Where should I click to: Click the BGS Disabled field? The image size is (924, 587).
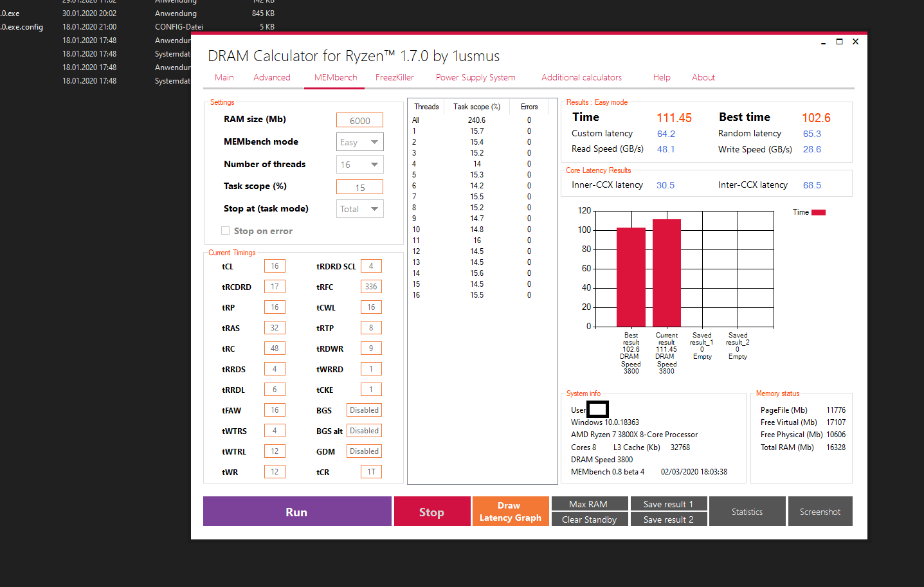click(365, 410)
